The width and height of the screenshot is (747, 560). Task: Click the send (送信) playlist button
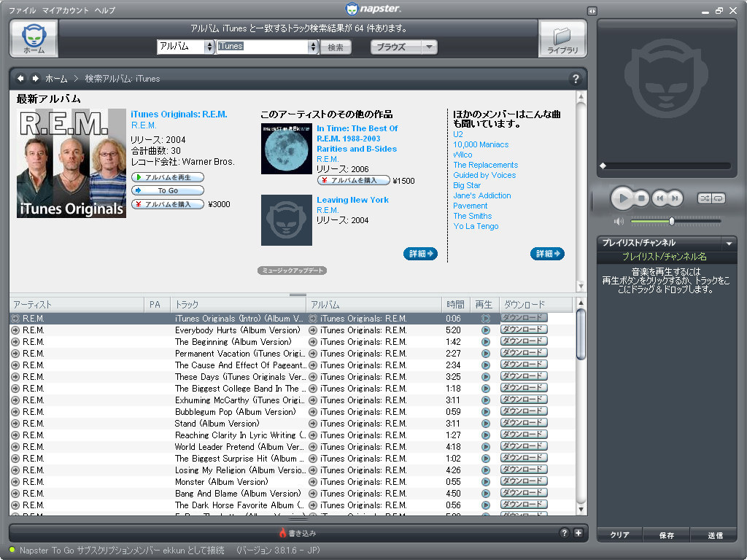point(715,534)
